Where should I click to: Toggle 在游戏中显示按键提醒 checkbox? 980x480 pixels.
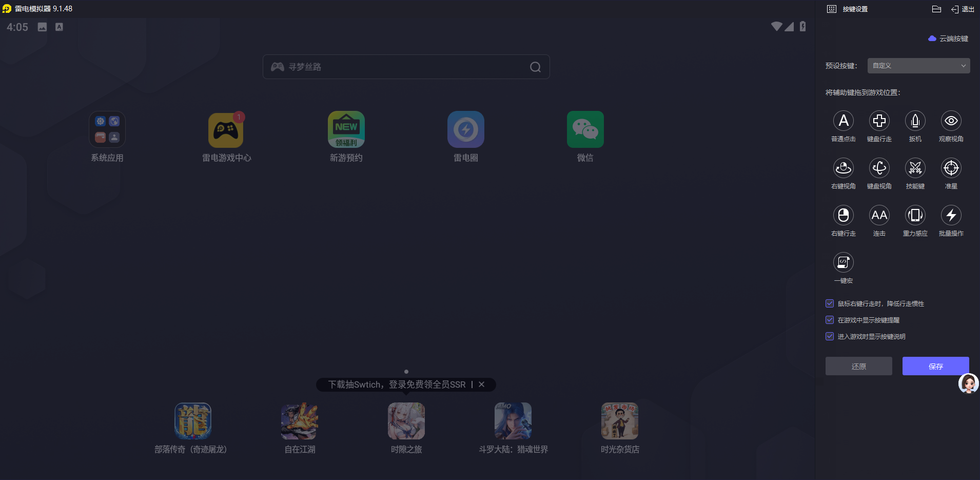coord(830,320)
